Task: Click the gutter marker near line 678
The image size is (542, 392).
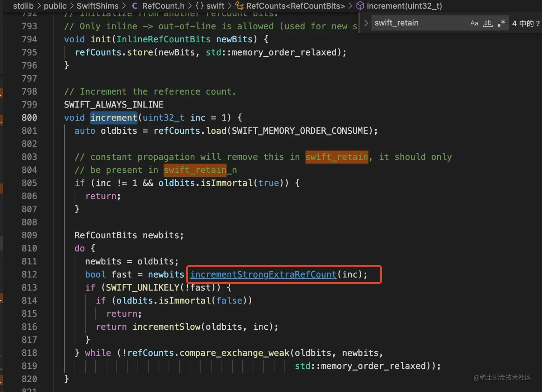Action: pos(1,243)
